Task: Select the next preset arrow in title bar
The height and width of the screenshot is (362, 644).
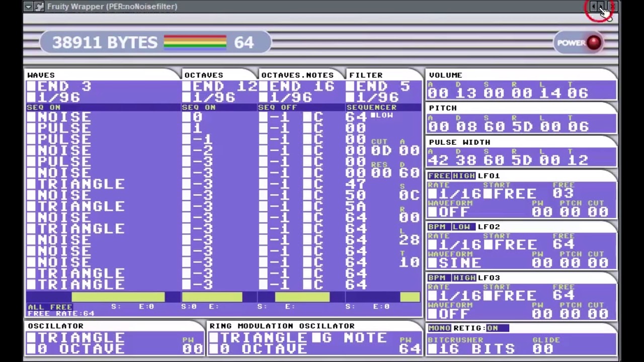Action: [x=601, y=7]
